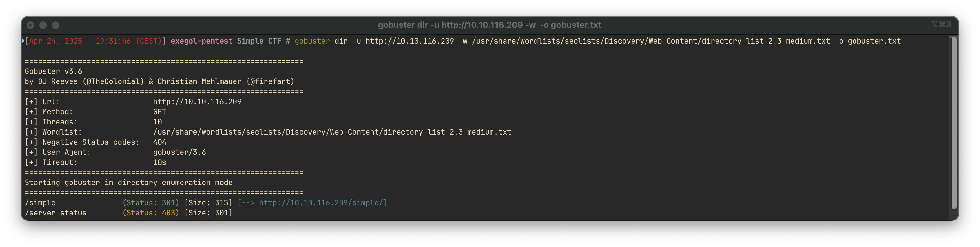This screenshot has width=980, height=247.
Task: Click the /server-status result entry
Action: pos(56,213)
